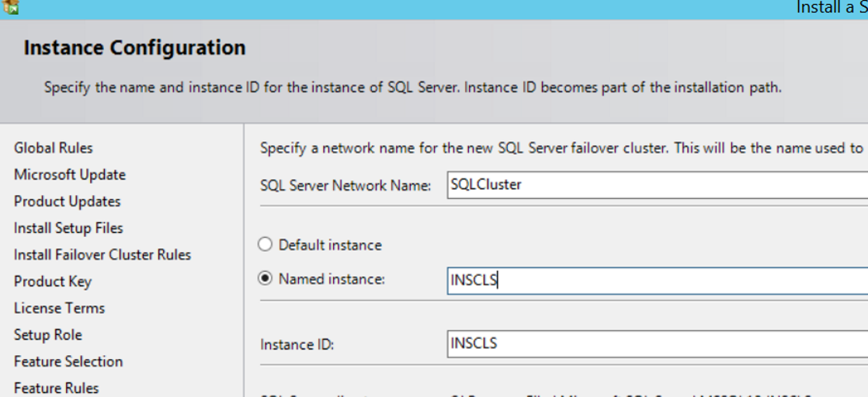Click the Instance Configuration heading

coord(134,47)
